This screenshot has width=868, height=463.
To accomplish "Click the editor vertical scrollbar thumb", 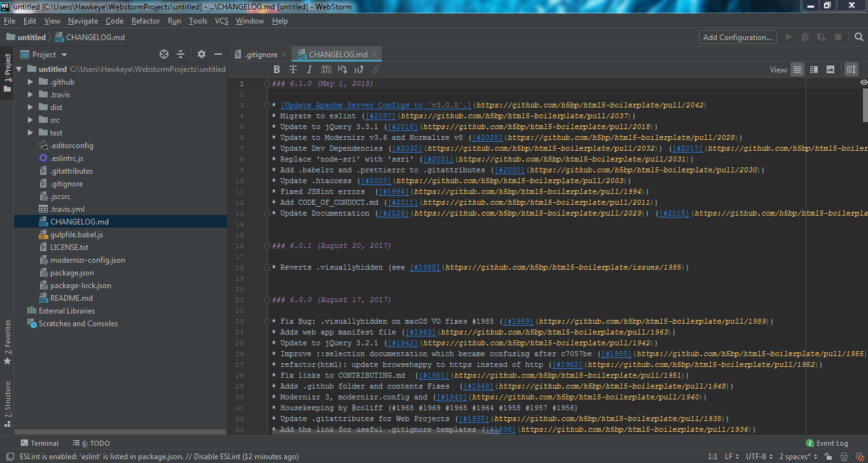I will point(865,105).
